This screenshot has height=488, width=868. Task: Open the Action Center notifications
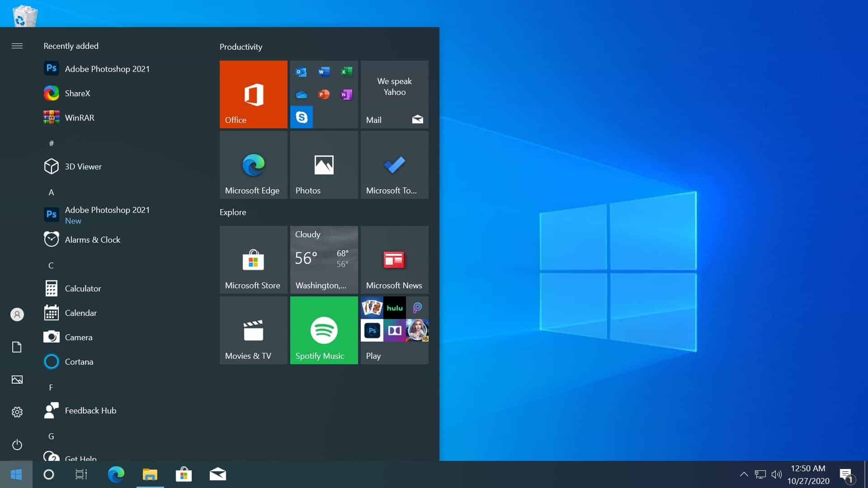coord(847,475)
